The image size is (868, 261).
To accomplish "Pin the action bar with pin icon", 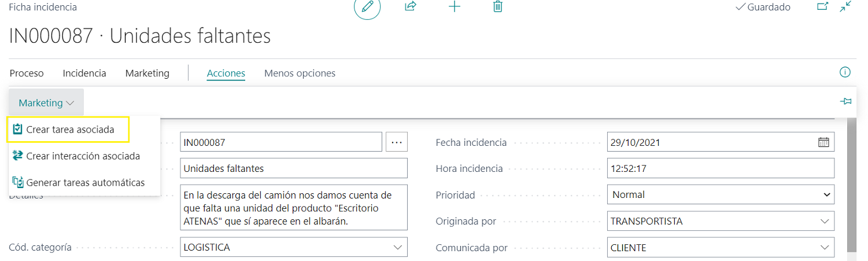I will (845, 102).
